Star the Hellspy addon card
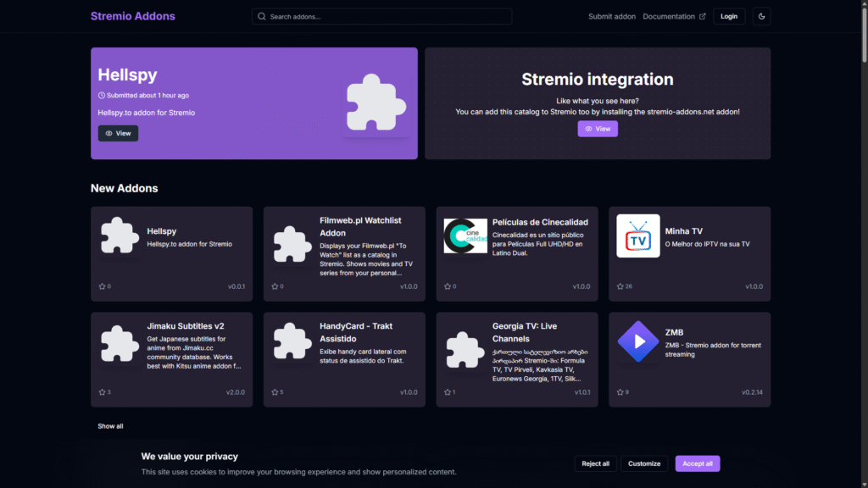The image size is (868, 488). click(102, 286)
